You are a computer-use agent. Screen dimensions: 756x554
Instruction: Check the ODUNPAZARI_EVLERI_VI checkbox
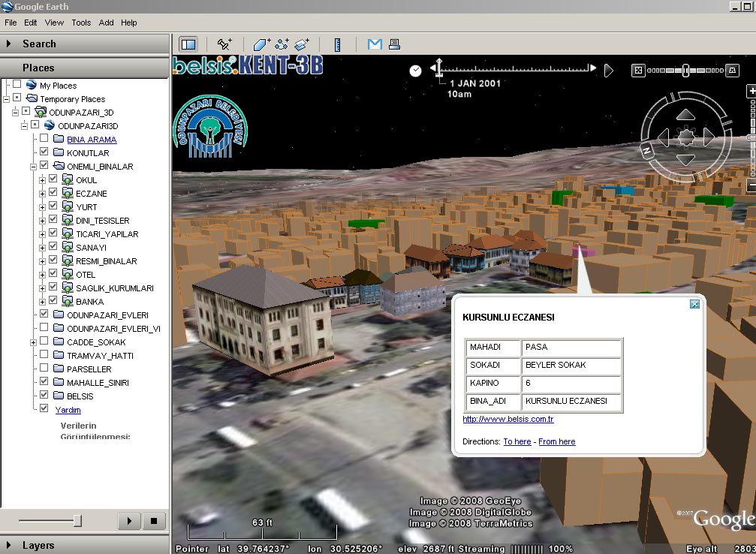click(x=44, y=327)
